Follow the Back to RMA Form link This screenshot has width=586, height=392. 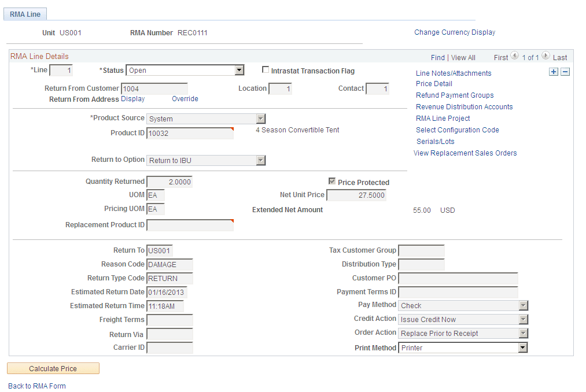(x=36, y=386)
